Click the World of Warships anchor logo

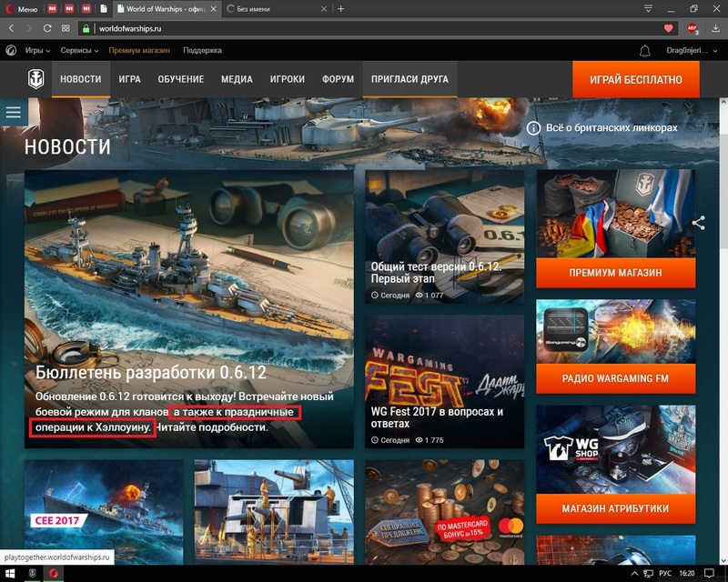tap(35, 79)
